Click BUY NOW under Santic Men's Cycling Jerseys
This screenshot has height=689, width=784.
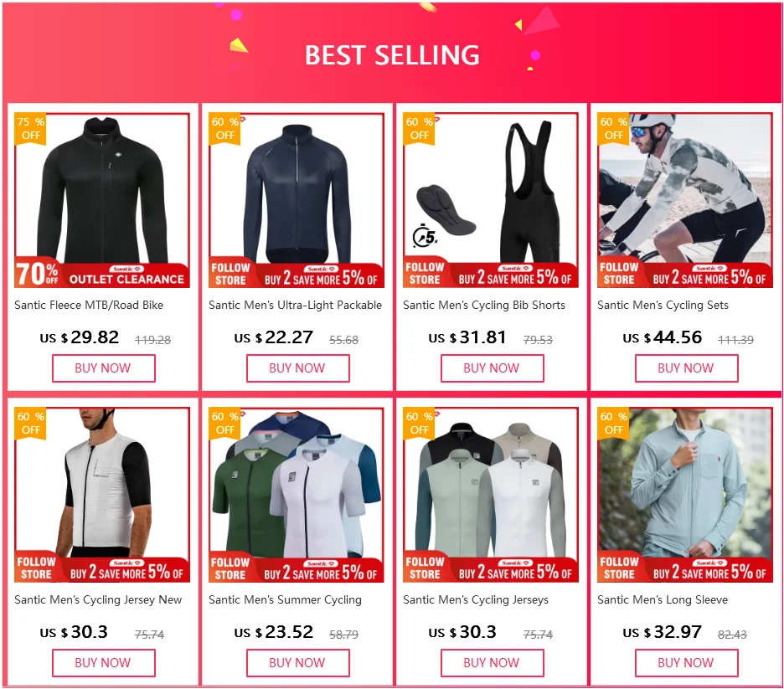492,663
